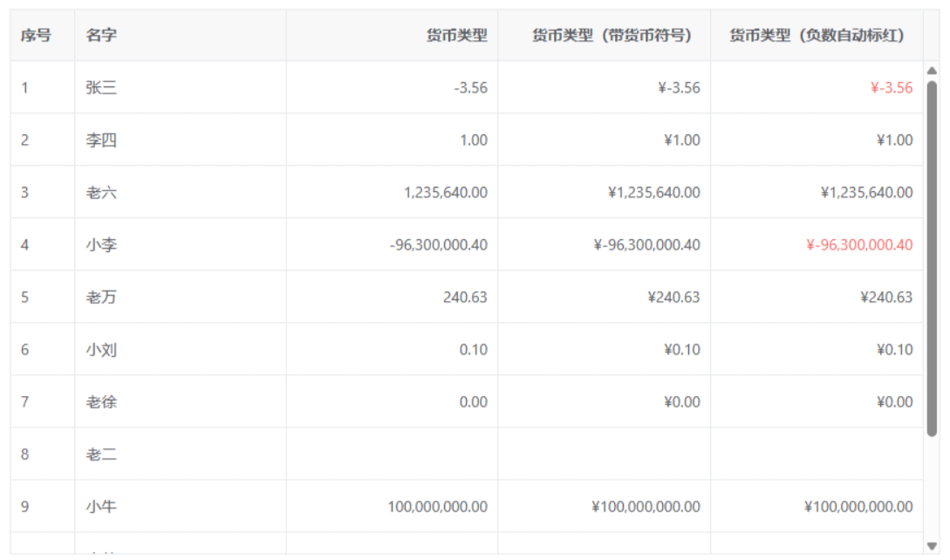
Task: Click the 货币类型（带货币符号） column header
Action: [604, 35]
